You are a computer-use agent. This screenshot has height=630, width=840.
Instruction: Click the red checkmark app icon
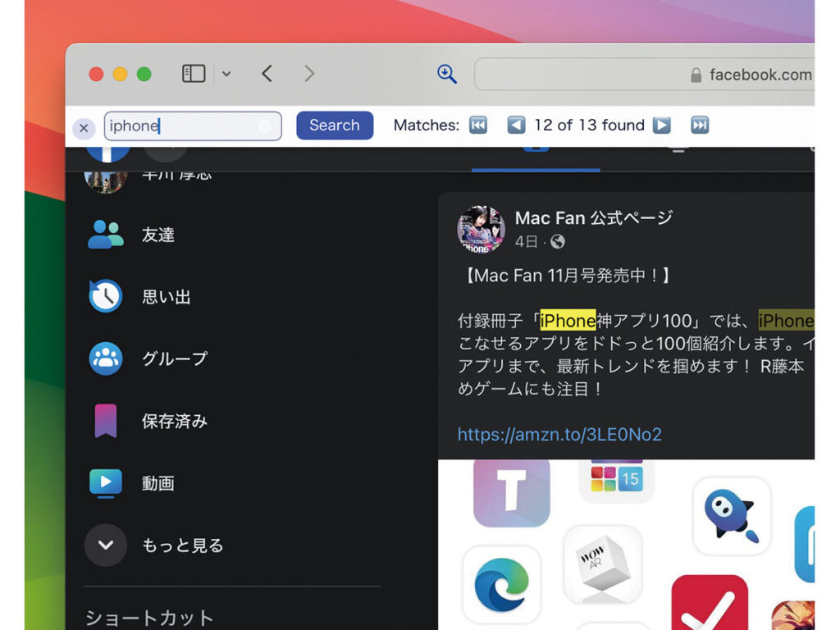click(x=710, y=603)
